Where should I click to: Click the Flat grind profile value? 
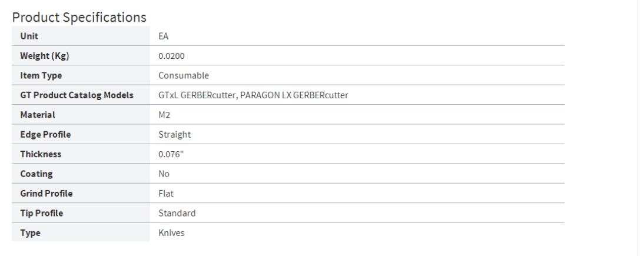166,193
